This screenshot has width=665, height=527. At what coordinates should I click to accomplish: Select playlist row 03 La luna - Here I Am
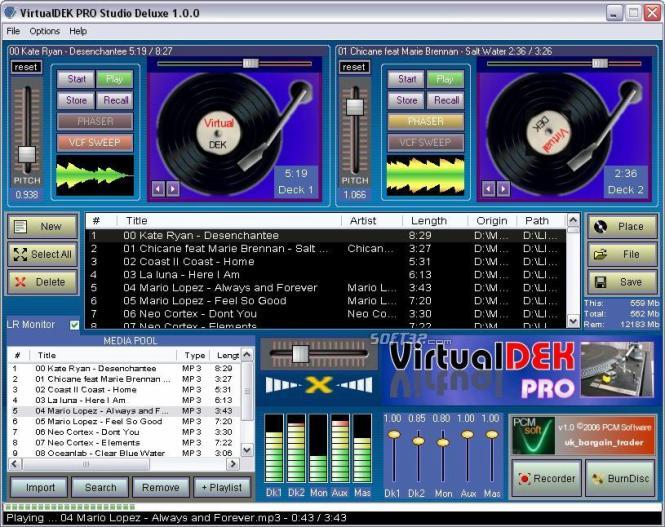(326, 275)
